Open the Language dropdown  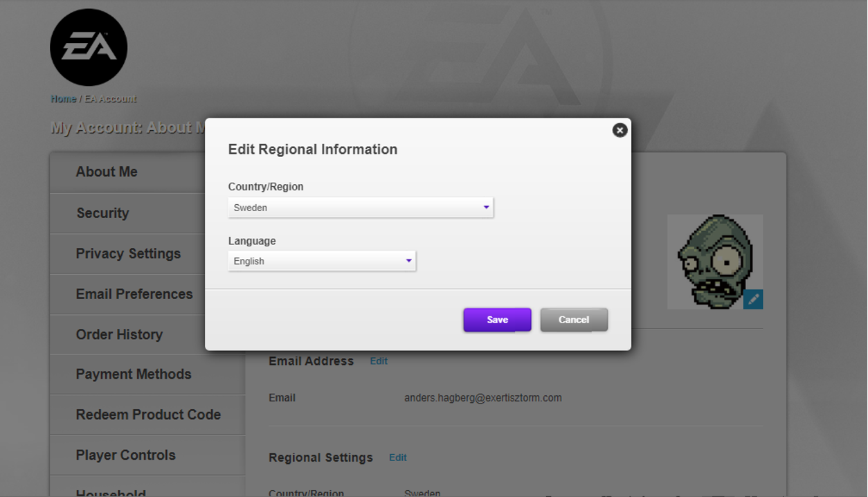[322, 261]
